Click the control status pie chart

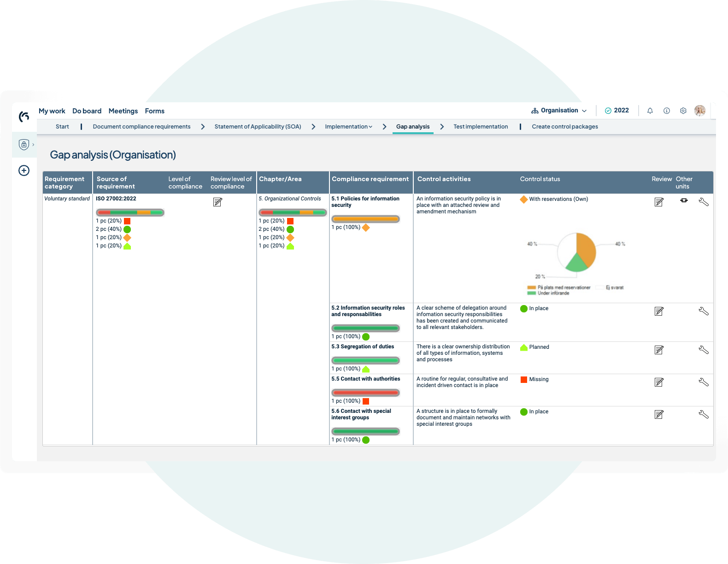[x=576, y=252]
